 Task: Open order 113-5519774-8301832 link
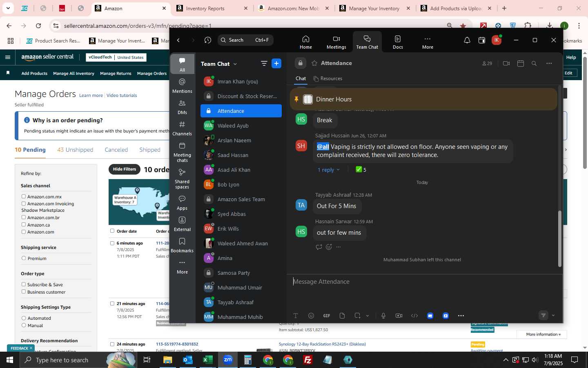177,344
